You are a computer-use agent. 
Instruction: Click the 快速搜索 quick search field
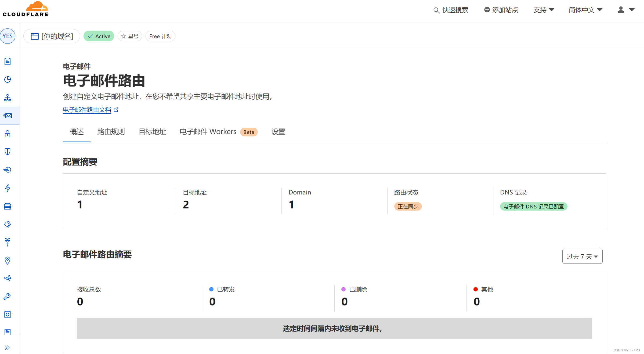451,10
